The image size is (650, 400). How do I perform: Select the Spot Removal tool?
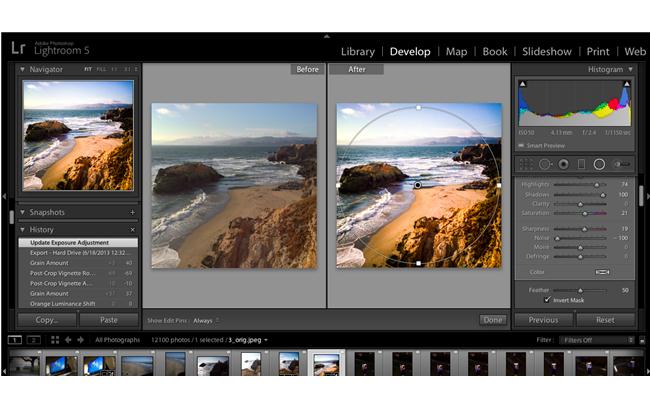point(545,165)
